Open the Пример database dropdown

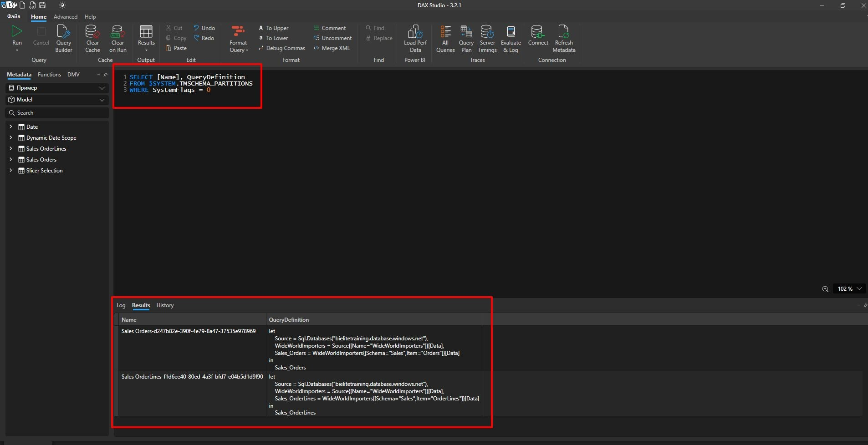pos(57,88)
